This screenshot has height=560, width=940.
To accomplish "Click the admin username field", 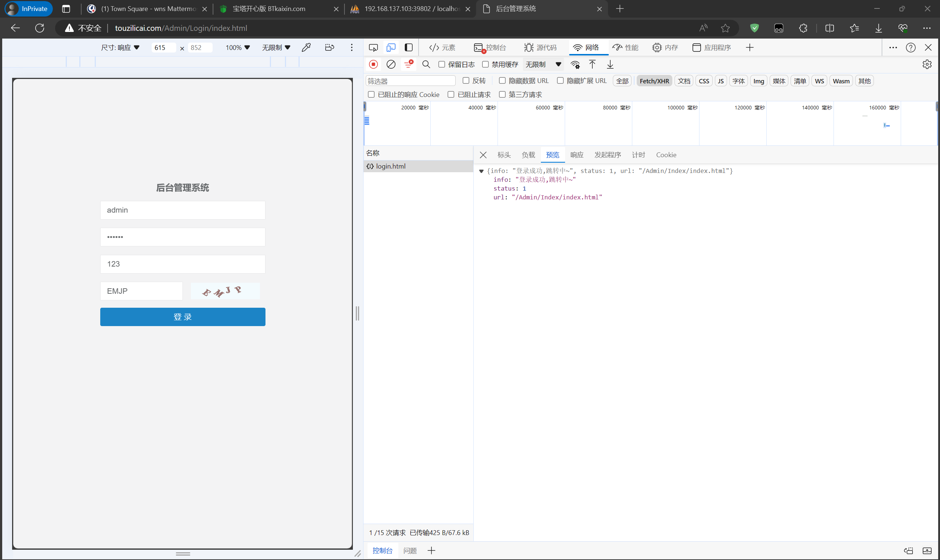I will (182, 210).
